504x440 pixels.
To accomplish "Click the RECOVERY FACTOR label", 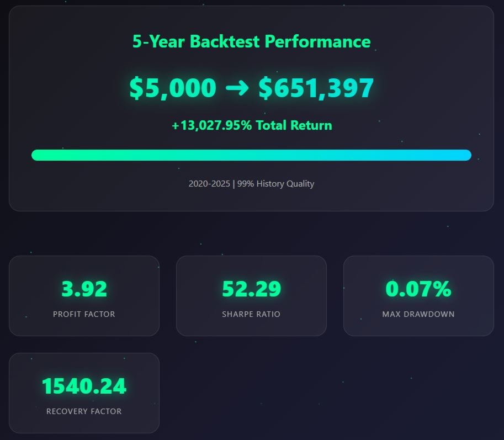I will tap(84, 411).
